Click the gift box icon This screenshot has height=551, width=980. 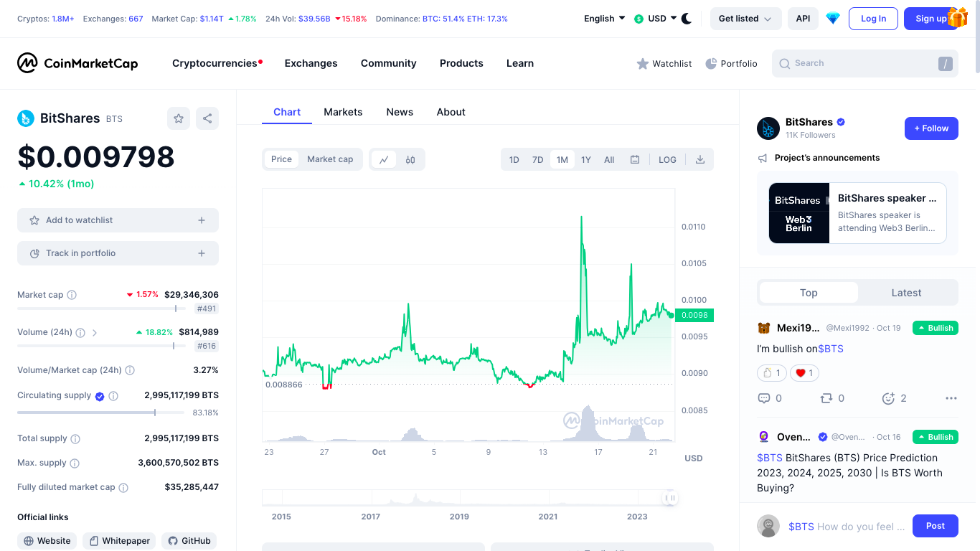[x=958, y=17]
